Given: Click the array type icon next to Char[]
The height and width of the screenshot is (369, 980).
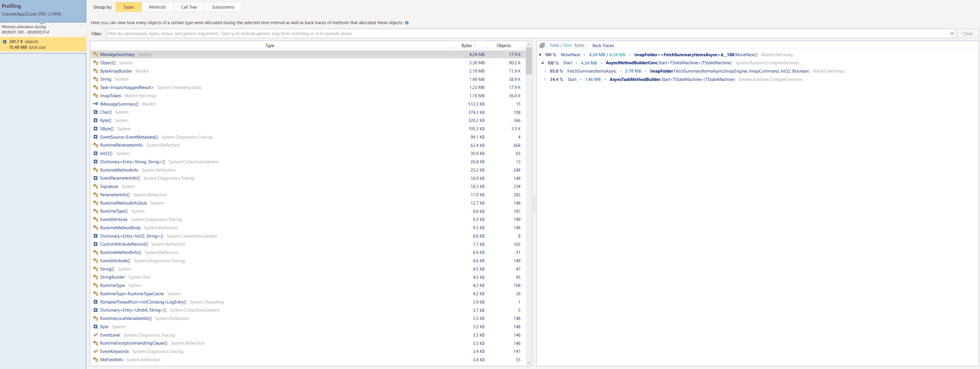Looking at the screenshot, I should pos(96,112).
